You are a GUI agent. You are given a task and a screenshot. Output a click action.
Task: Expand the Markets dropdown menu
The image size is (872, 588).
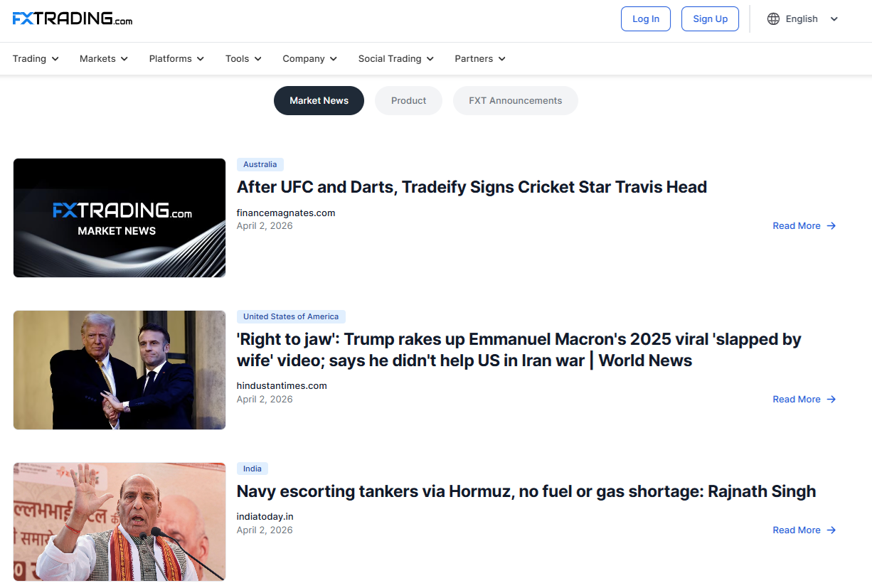(x=104, y=59)
